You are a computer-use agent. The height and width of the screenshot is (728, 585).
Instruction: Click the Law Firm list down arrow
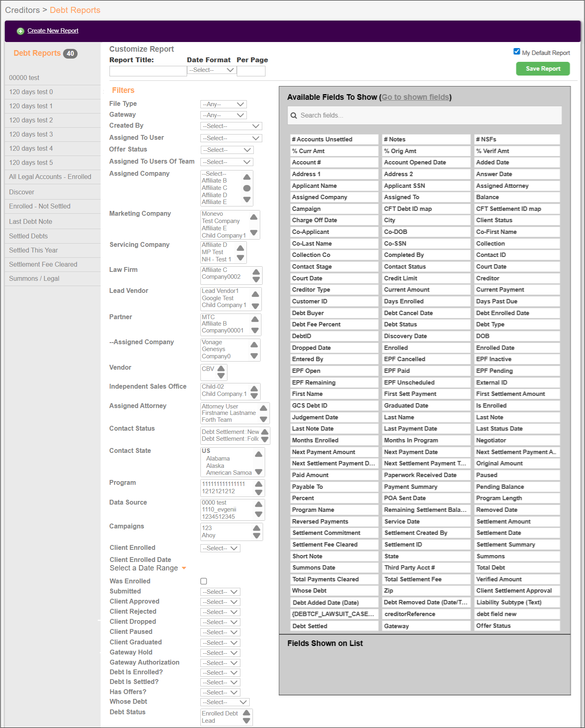256,280
